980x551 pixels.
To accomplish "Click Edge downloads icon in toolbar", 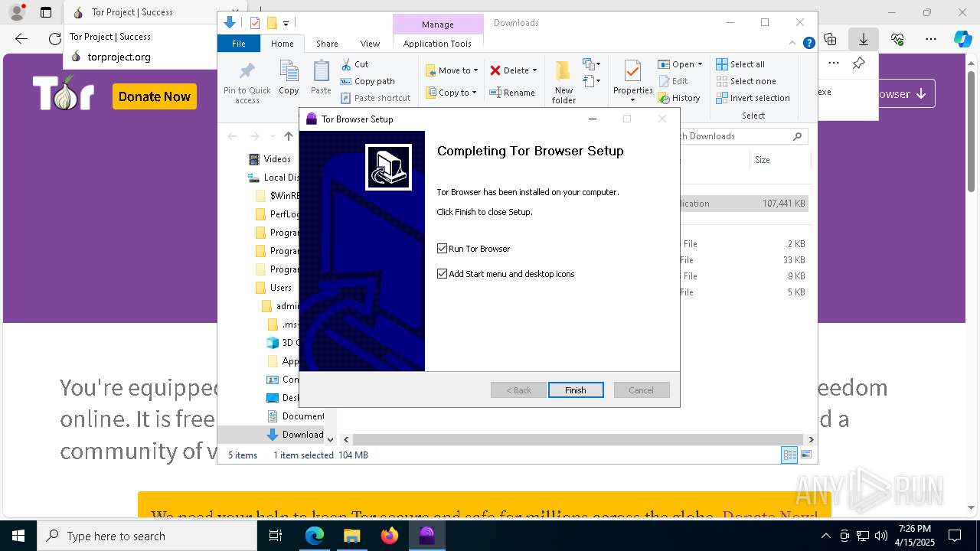I will click(x=863, y=38).
